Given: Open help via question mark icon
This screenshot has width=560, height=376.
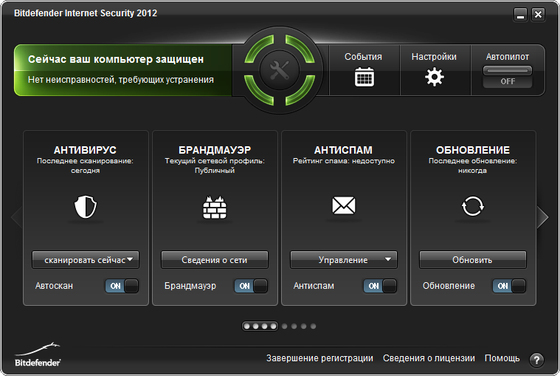Looking at the screenshot, I should coord(536,360).
